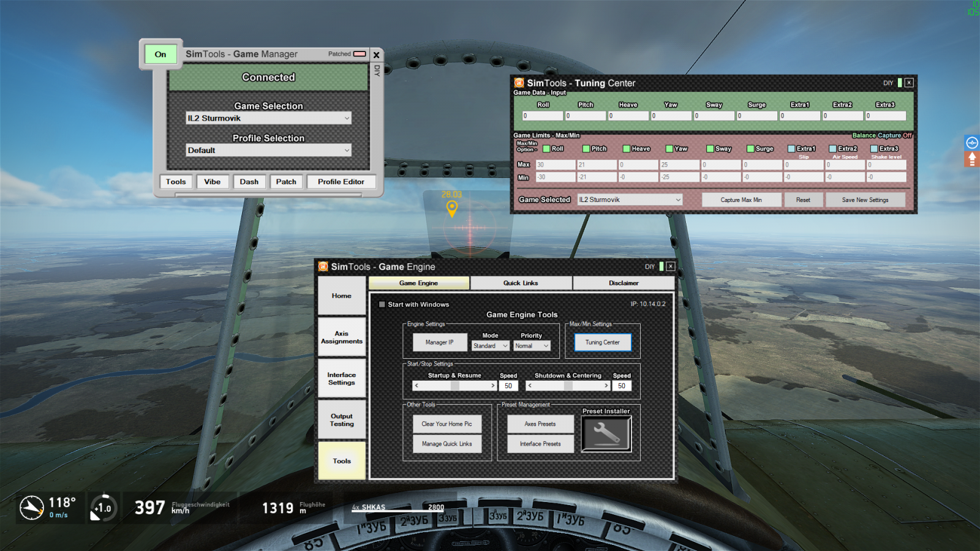This screenshot has height=551, width=980.
Task: Switch to the Game Engine tab
Action: point(419,283)
